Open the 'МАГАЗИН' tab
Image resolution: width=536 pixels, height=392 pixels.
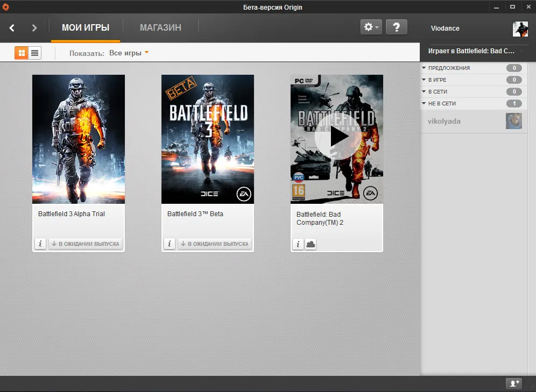[x=160, y=27]
